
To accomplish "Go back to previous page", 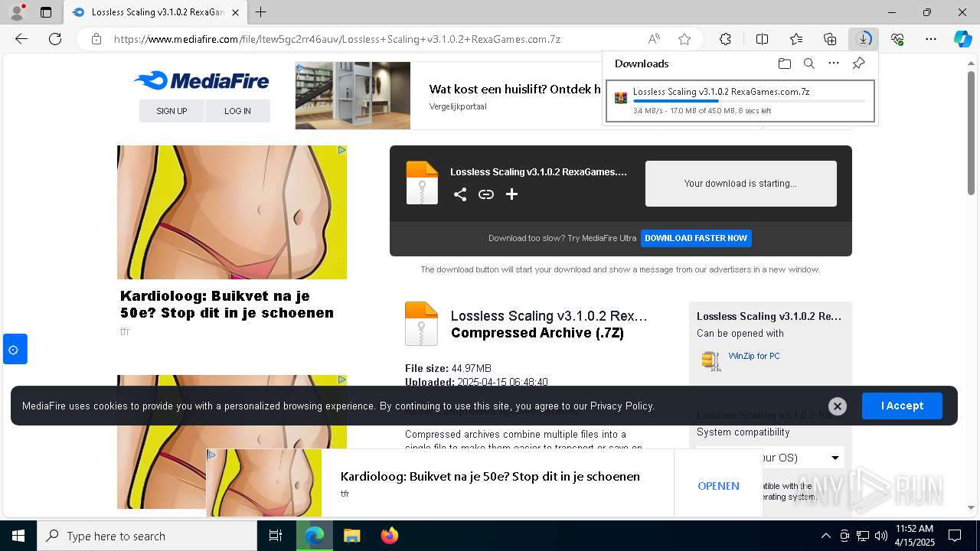I will pos(21,39).
